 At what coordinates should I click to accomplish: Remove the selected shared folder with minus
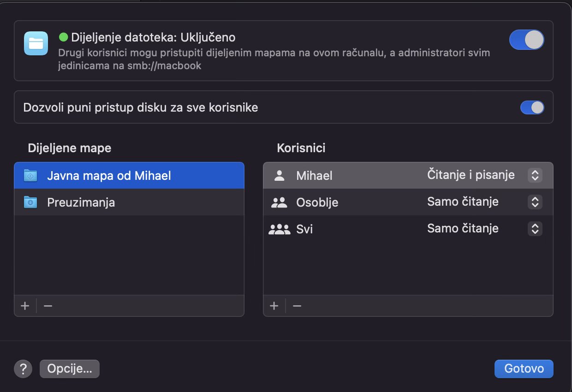(x=48, y=306)
